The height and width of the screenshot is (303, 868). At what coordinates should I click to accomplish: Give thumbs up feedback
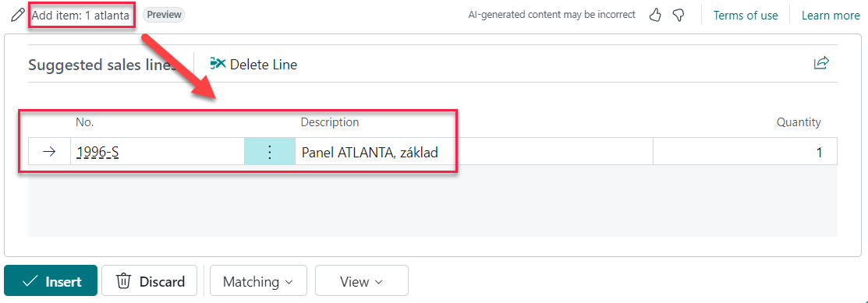point(655,16)
